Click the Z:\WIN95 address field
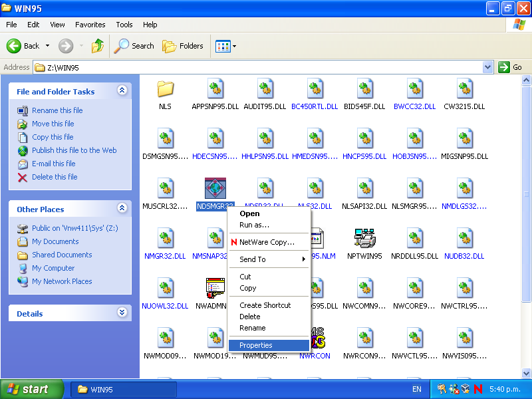This screenshot has width=532, height=399. tap(258, 67)
